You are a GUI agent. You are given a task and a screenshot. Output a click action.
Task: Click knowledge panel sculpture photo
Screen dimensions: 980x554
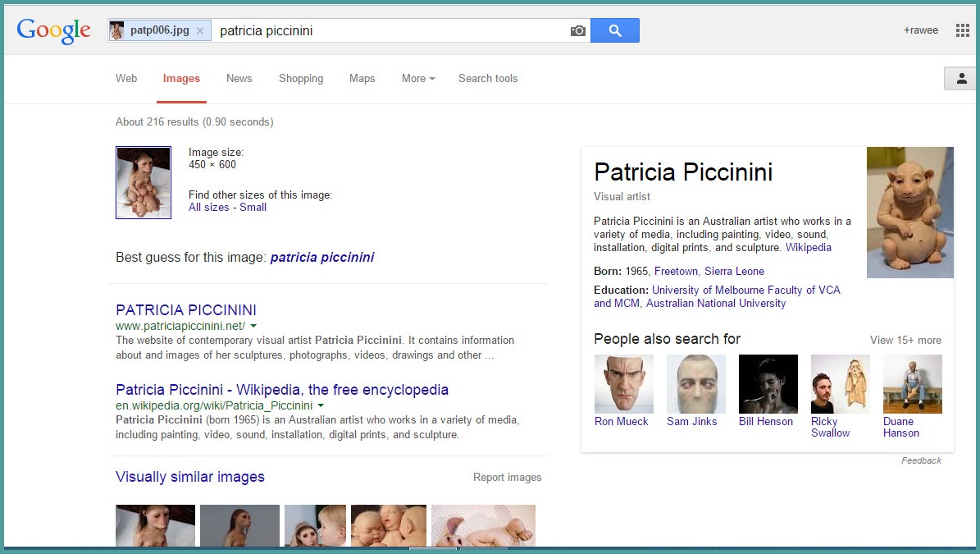coord(910,213)
